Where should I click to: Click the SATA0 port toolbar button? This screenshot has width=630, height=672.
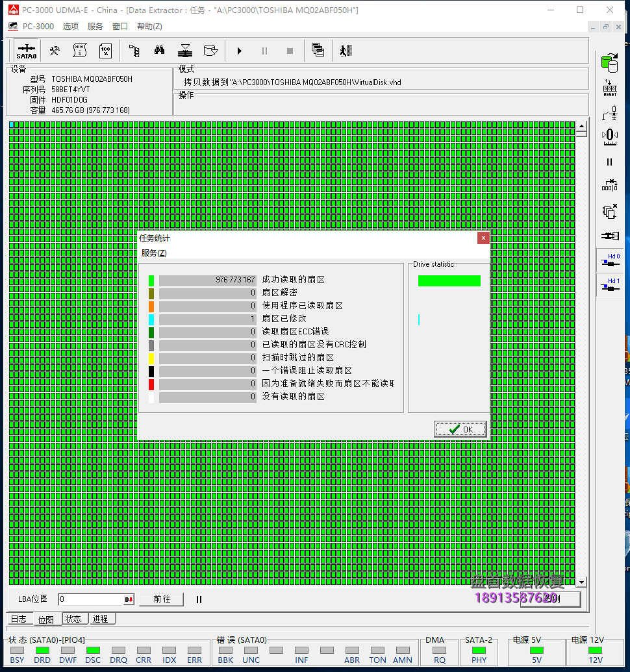tap(27, 51)
